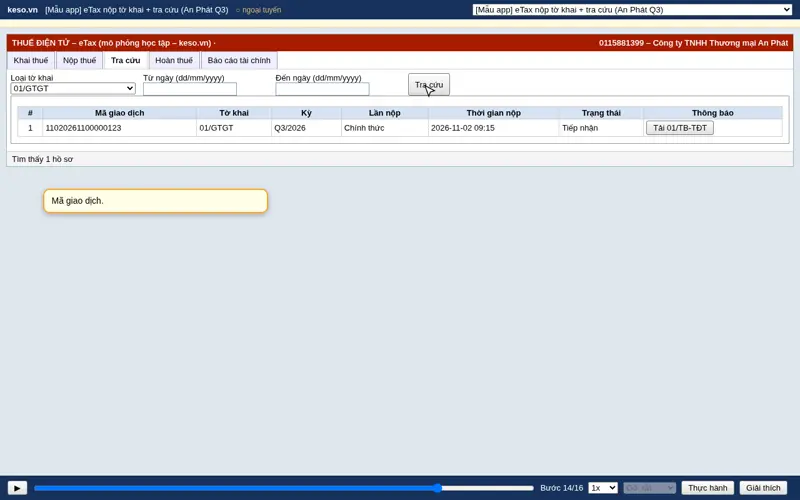Click the Thời gian nộp column header
The image size is (800, 500).
493,113
